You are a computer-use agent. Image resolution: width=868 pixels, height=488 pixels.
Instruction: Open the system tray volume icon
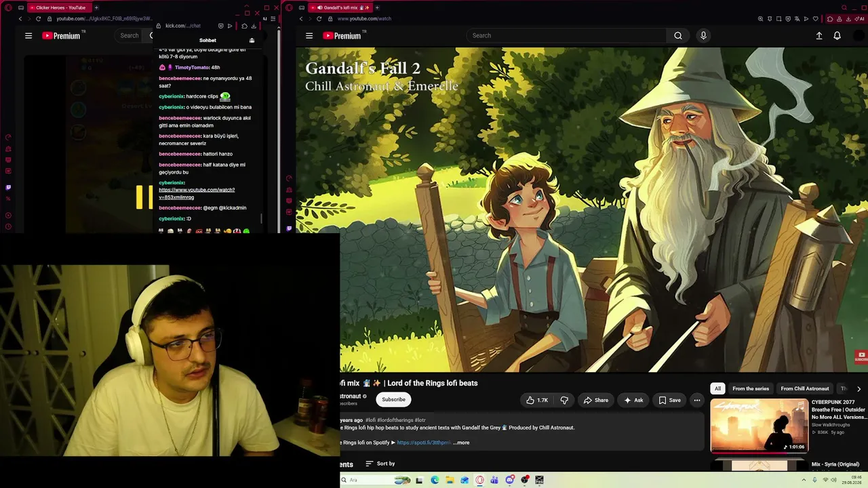pos(833,480)
